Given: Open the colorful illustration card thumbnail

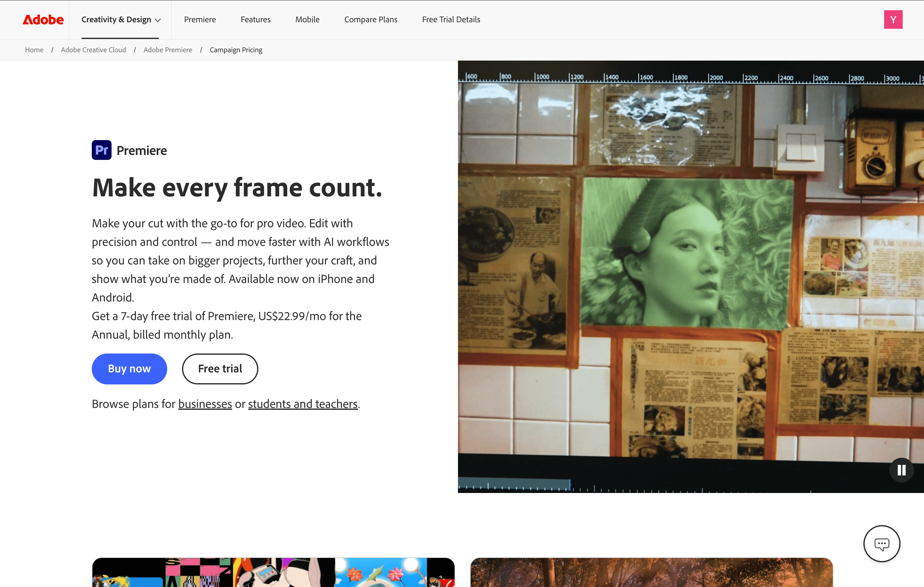Looking at the screenshot, I should 273,572.
